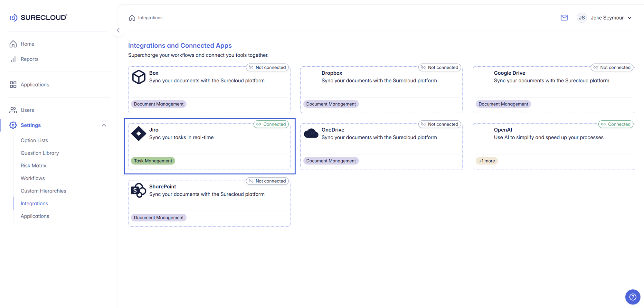
Task: Click the OpenAI Connected status badge
Action: (x=615, y=124)
